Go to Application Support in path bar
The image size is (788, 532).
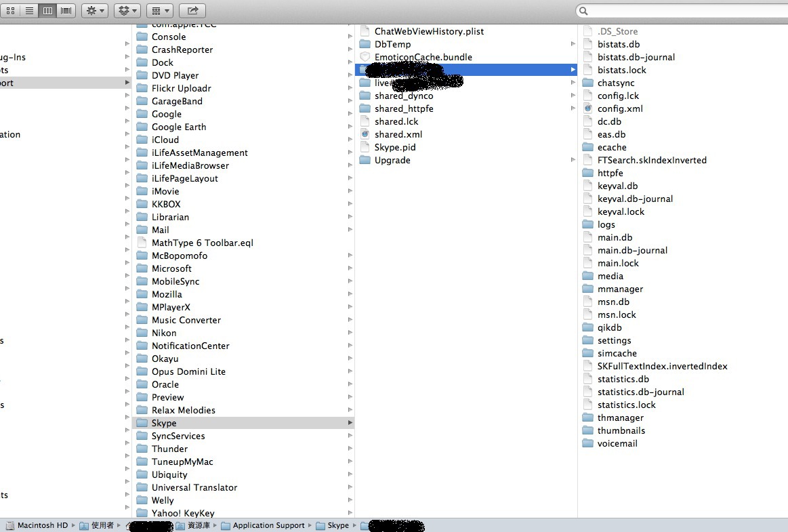263,525
